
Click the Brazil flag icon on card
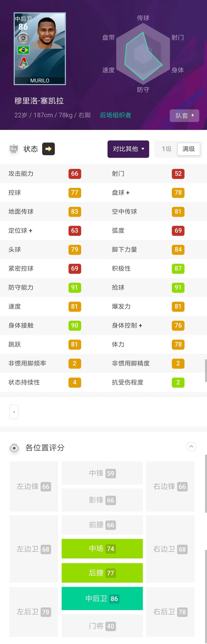pos(23,50)
